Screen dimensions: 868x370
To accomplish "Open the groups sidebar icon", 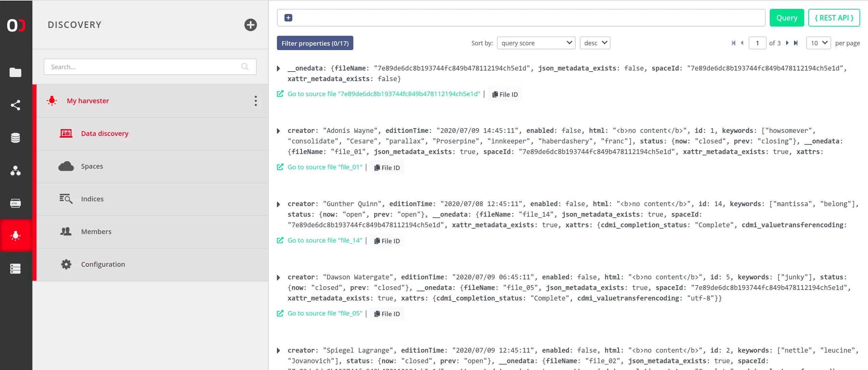I will [x=15, y=170].
